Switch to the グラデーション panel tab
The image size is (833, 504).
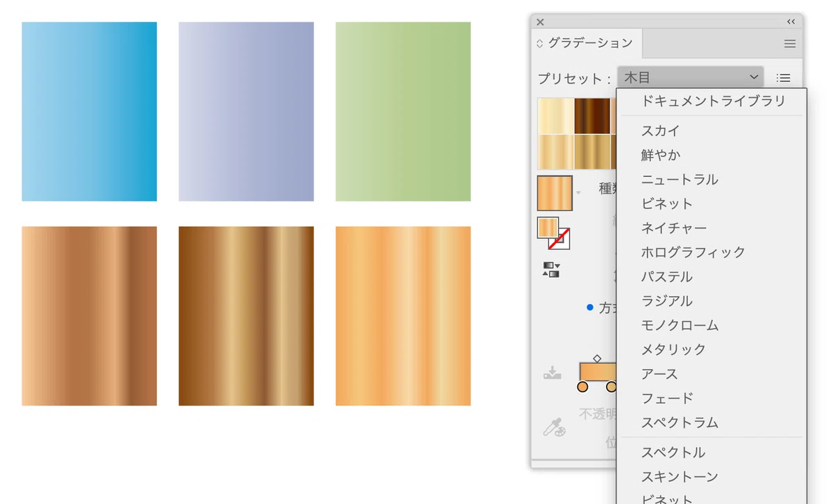[x=590, y=43]
